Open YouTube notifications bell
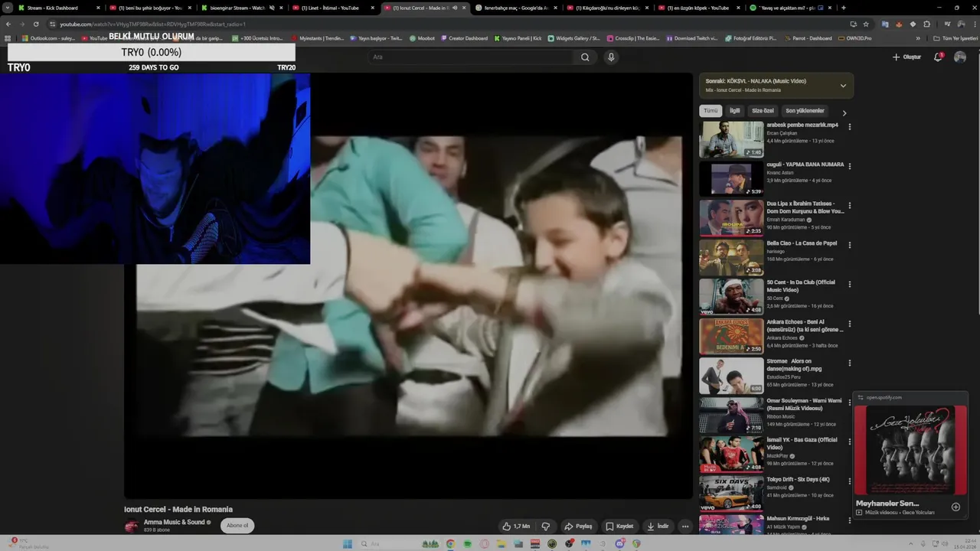 (938, 57)
